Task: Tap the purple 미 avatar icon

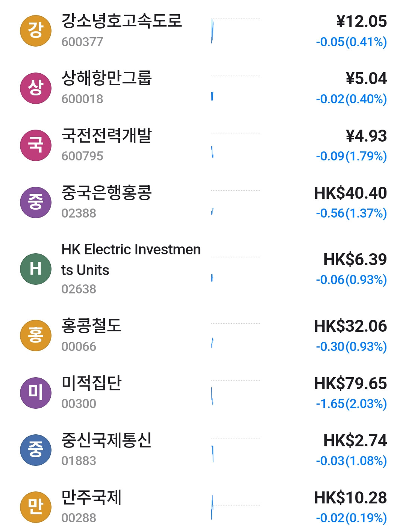Action: point(36,393)
